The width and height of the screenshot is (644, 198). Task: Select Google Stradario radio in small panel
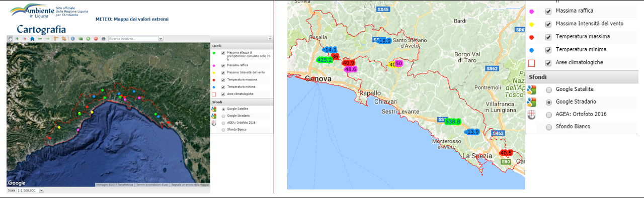(223, 116)
